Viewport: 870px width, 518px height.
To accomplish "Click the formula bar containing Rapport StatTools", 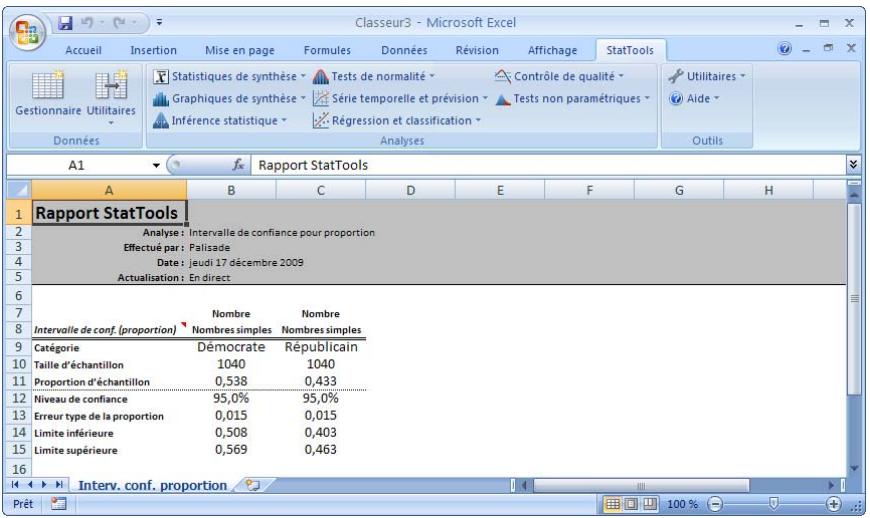I will coord(548,165).
